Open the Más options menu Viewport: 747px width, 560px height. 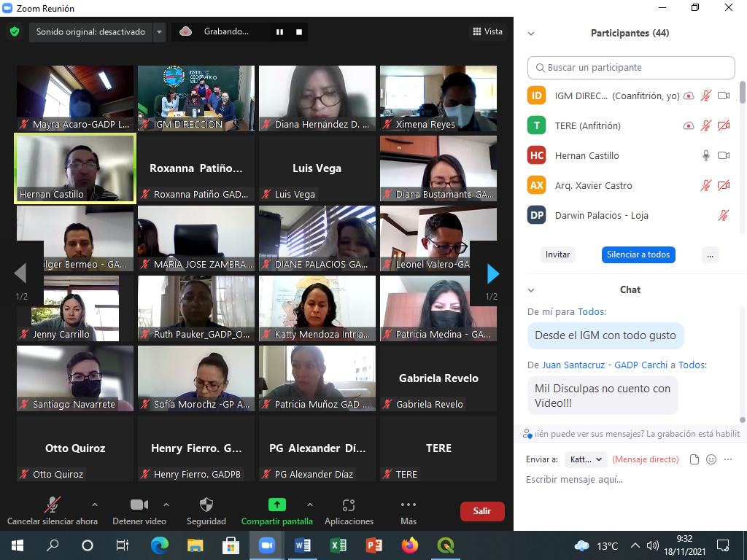tap(409, 505)
